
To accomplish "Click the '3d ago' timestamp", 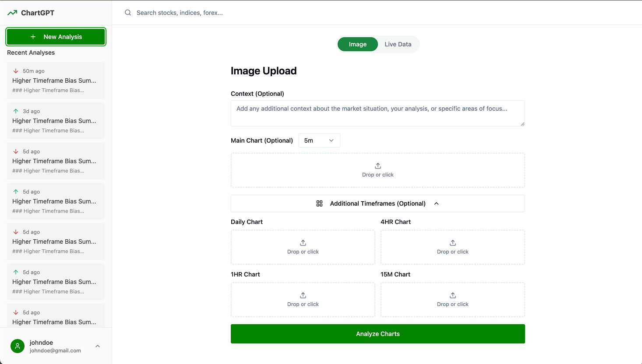I will point(32,111).
